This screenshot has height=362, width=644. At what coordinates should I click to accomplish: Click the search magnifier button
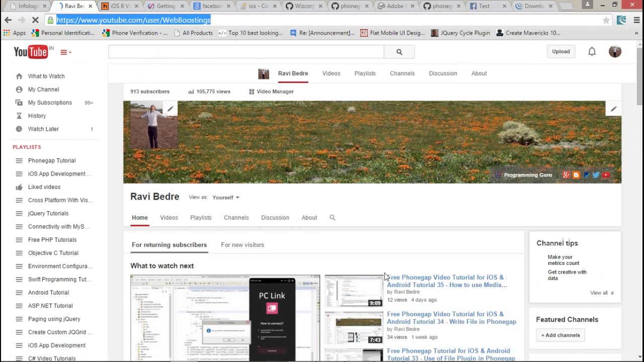coord(399,52)
